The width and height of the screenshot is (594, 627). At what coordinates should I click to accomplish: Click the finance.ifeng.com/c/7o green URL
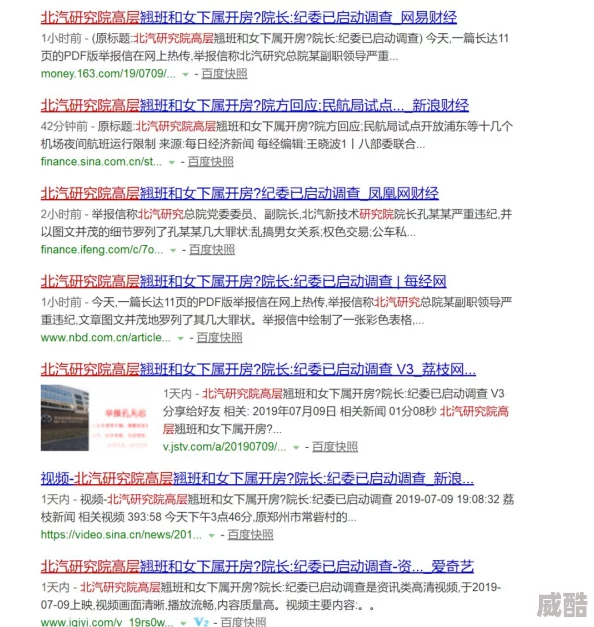pyautogui.click(x=102, y=250)
